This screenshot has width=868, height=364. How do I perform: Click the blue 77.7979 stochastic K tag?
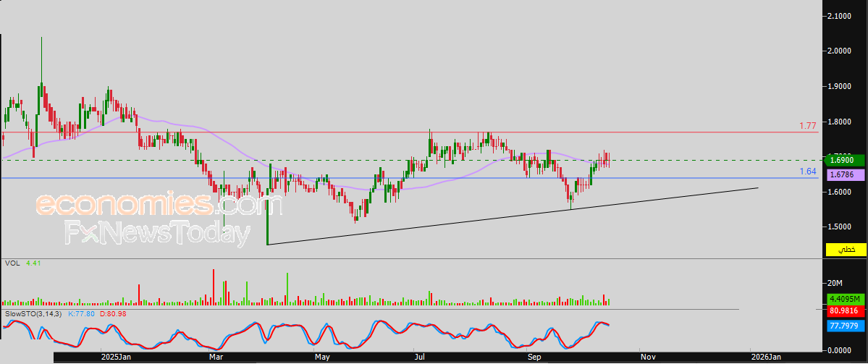(846, 326)
